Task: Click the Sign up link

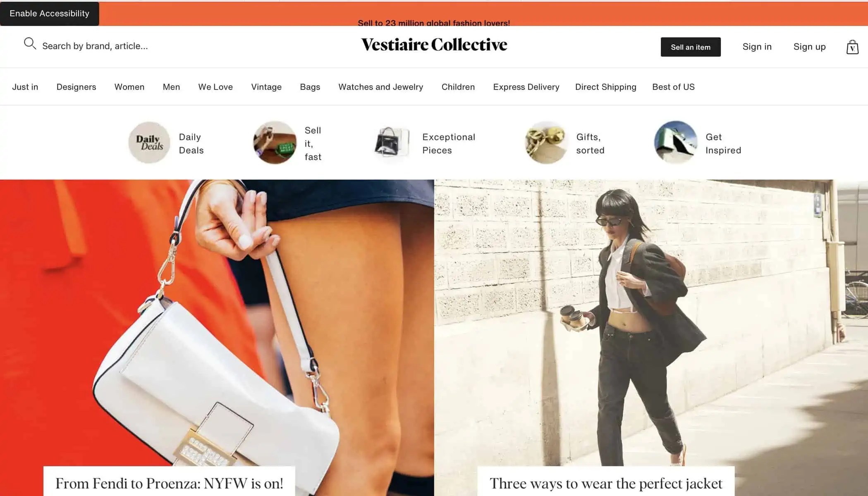Action: coord(810,47)
